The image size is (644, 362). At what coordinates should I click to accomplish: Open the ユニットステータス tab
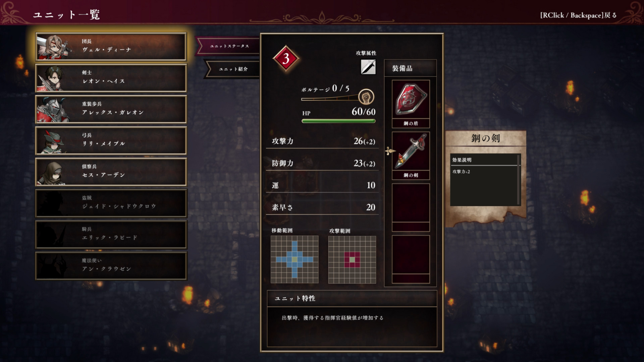[x=229, y=46]
